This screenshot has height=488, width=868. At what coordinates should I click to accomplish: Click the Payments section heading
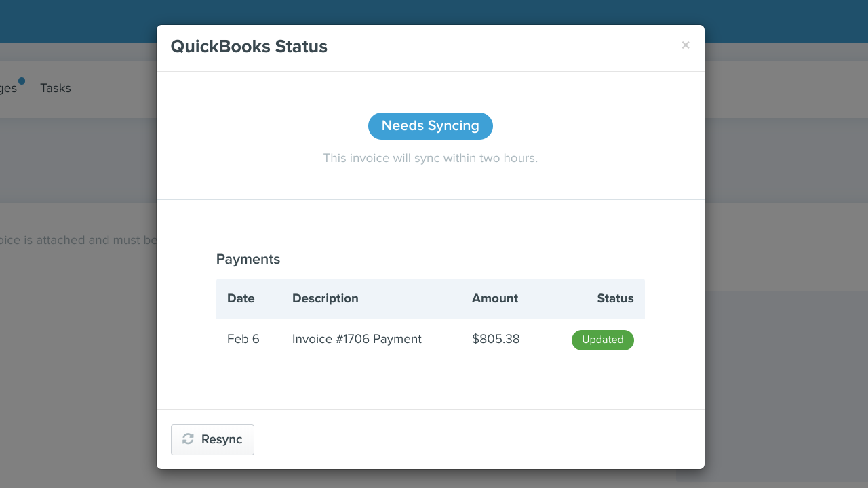point(248,259)
